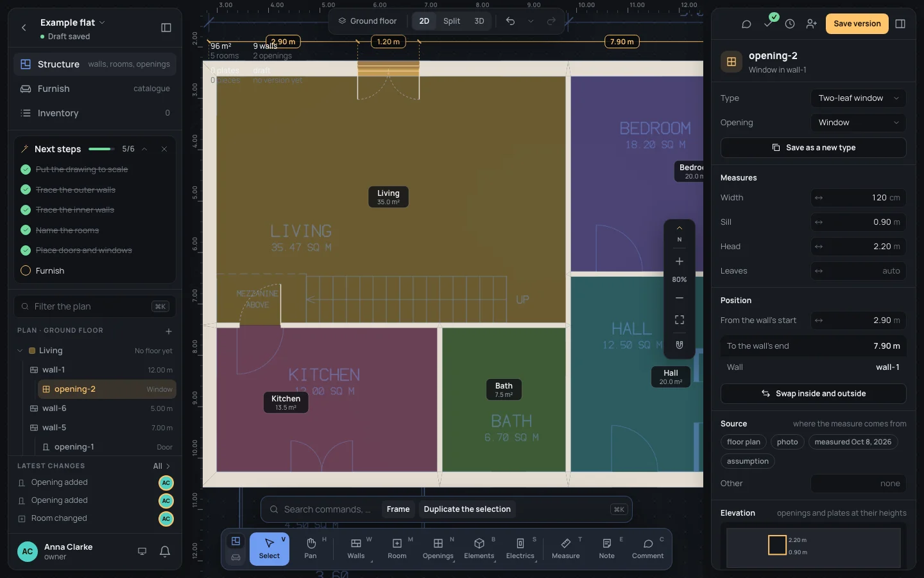Go back using the left arrow icon
The image size is (924, 578).
point(24,28)
